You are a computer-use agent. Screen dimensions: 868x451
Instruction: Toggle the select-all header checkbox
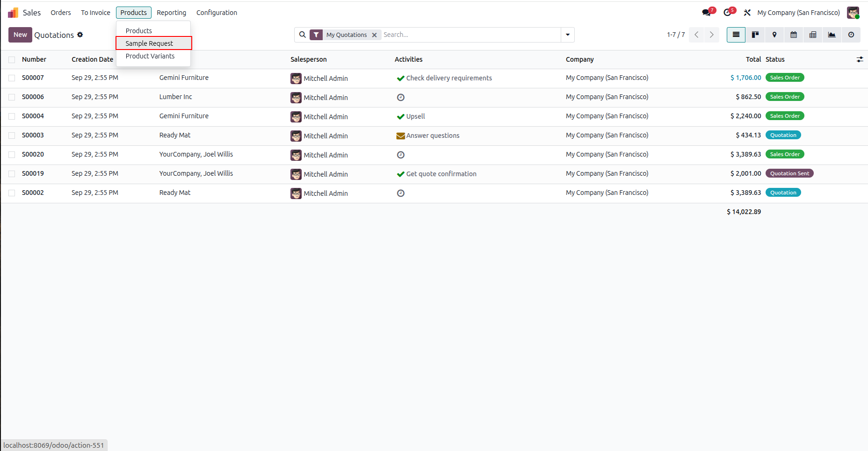tap(12, 60)
